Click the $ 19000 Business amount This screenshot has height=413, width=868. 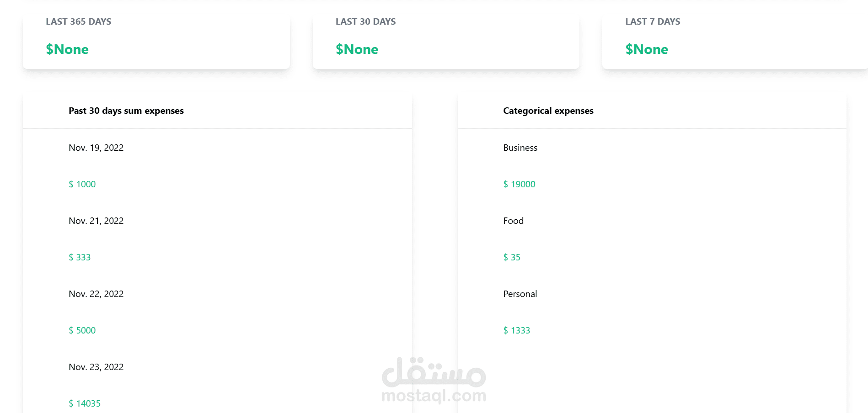click(x=519, y=184)
